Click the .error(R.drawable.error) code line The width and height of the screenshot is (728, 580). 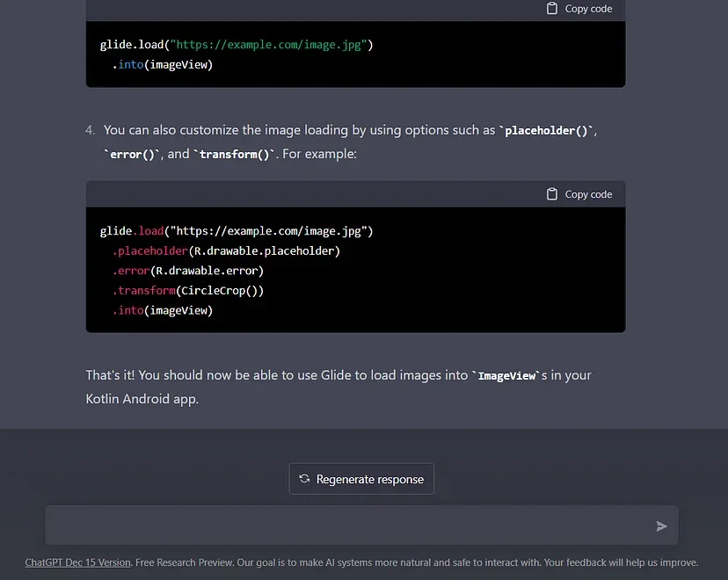point(188,271)
